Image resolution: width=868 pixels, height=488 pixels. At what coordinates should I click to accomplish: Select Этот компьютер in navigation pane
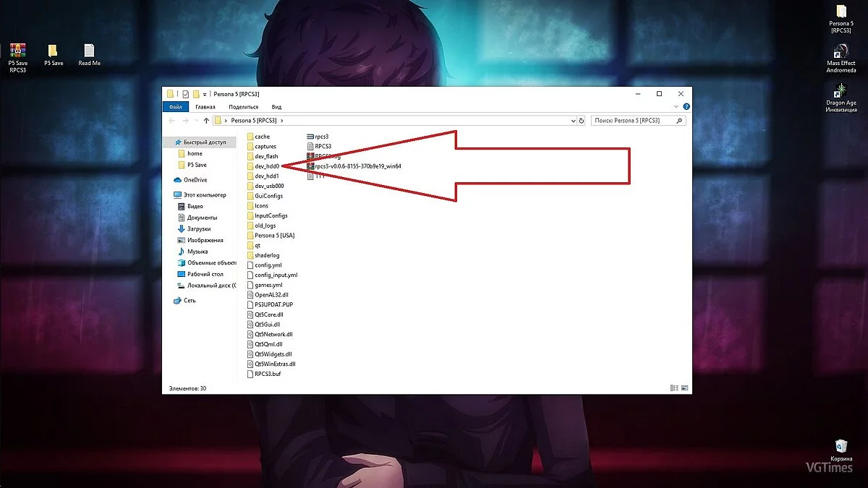point(200,195)
